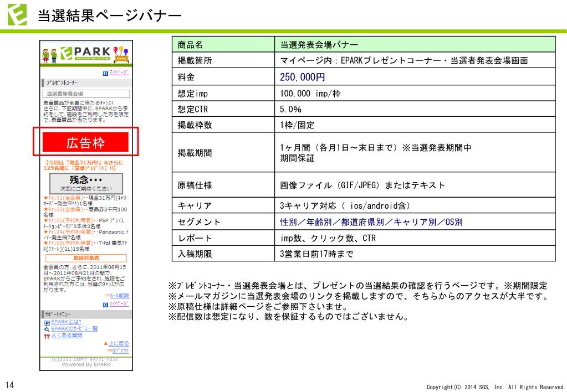Click the P icon beside EPARKとは?

47,322
